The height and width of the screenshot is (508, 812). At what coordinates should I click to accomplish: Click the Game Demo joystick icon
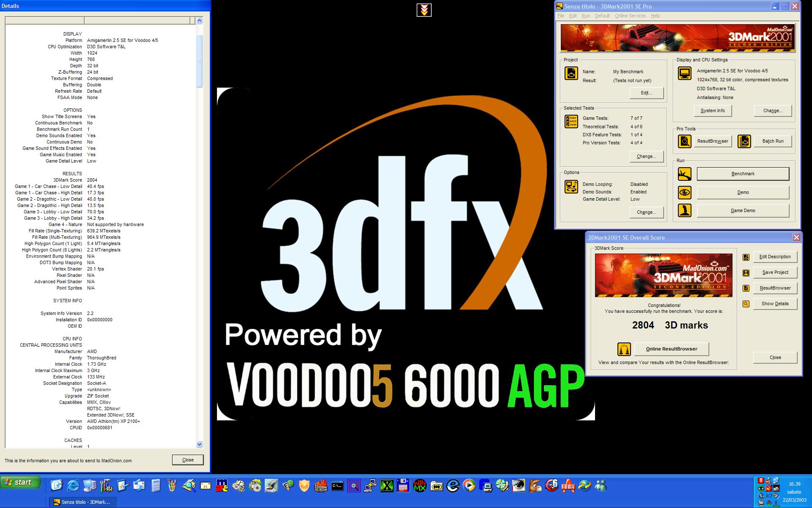click(684, 210)
